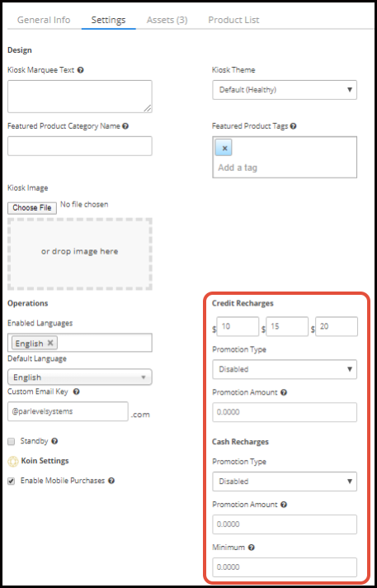Open Credit Recharges Promotion Type dropdown
Screen dimensions: 377x588
285,369
